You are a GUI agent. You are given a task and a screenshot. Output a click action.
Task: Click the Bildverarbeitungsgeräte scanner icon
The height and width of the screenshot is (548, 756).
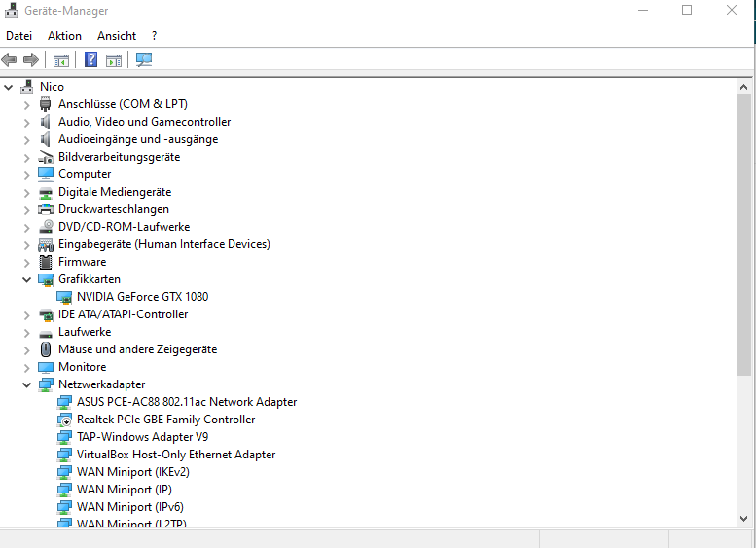(46, 157)
